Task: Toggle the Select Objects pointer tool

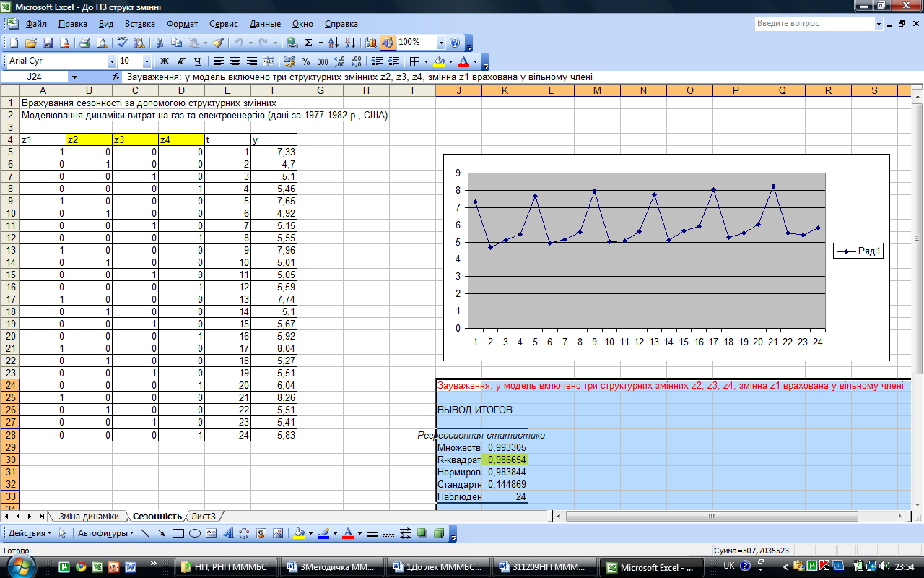Action: [x=62, y=534]
